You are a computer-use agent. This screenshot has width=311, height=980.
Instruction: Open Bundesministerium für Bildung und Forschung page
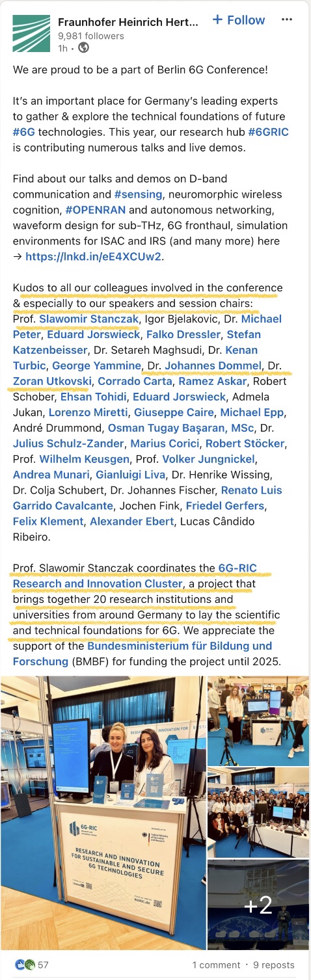click(142, 654)
